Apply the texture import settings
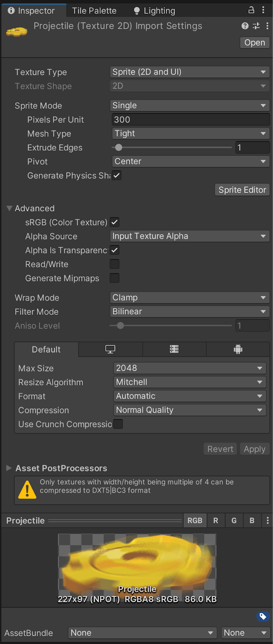Image resolution: width=273 pixels, height=644 pixels. pos(255,449)
